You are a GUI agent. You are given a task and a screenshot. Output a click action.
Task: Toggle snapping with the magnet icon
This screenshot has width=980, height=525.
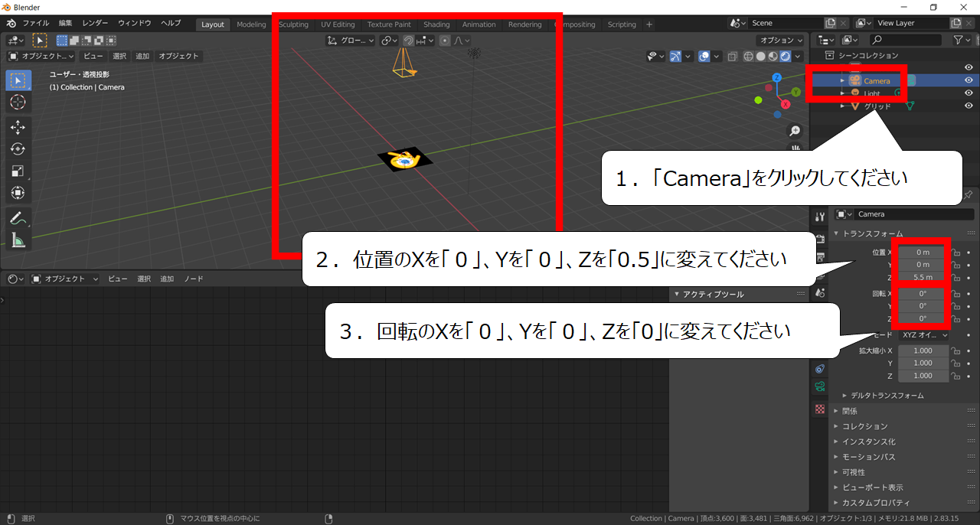pos(409,41)
